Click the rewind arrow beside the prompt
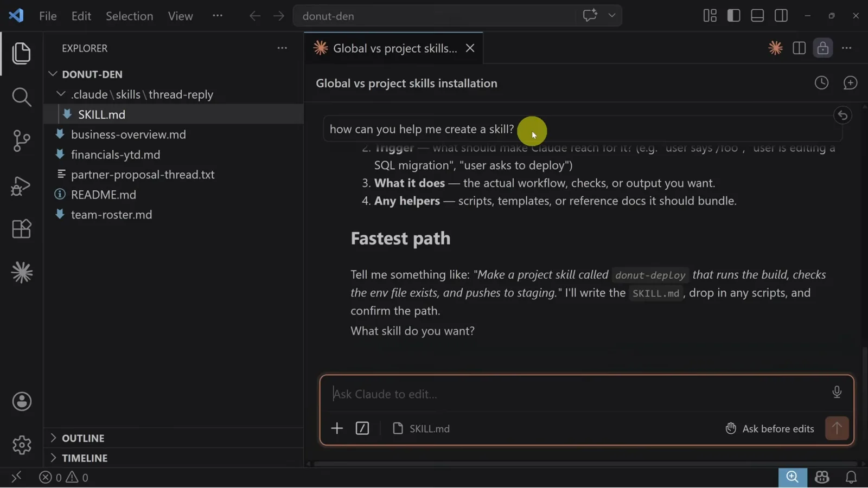This screenshot has height=488, width=868. click(843, 115)
